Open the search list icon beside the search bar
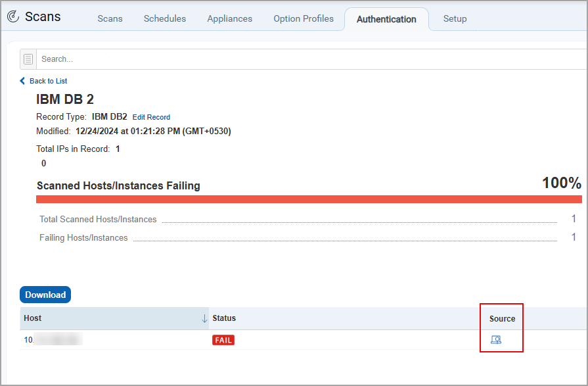Screen dimensions: 588x386 [x=28, y=59]
